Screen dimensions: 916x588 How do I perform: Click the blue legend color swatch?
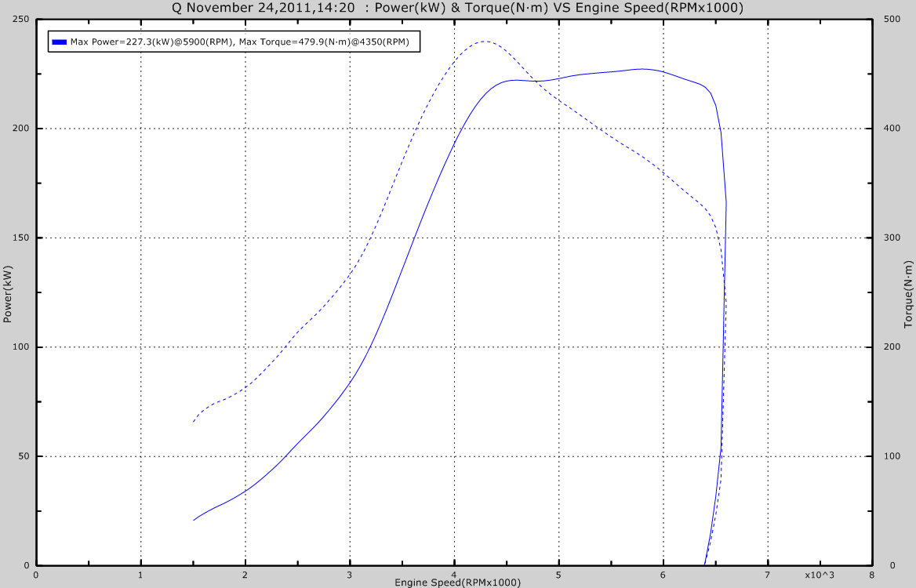click(59, 42)
